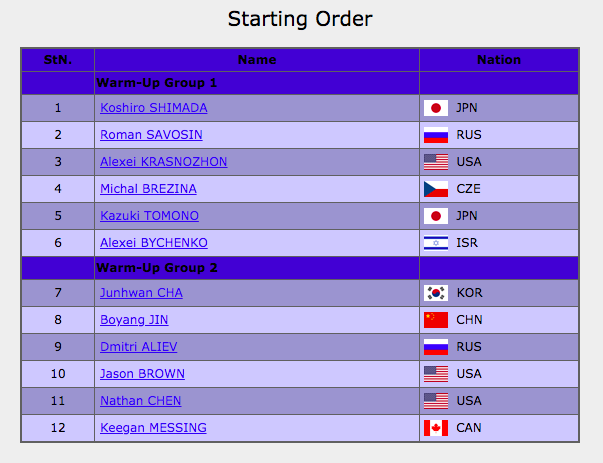Click Nathan CHEN link
The width and height of the screenshot is (603, 463).
pos(140,401)
